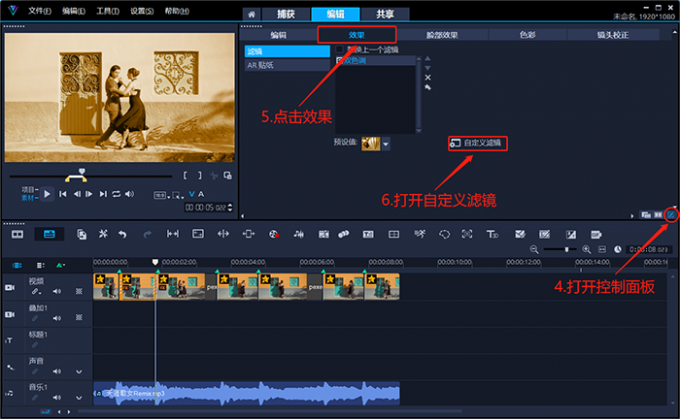Click the repeat playback loop icon
Image resolution: width=680 pixels, height=419 pixels.
[x=116, y=194]
